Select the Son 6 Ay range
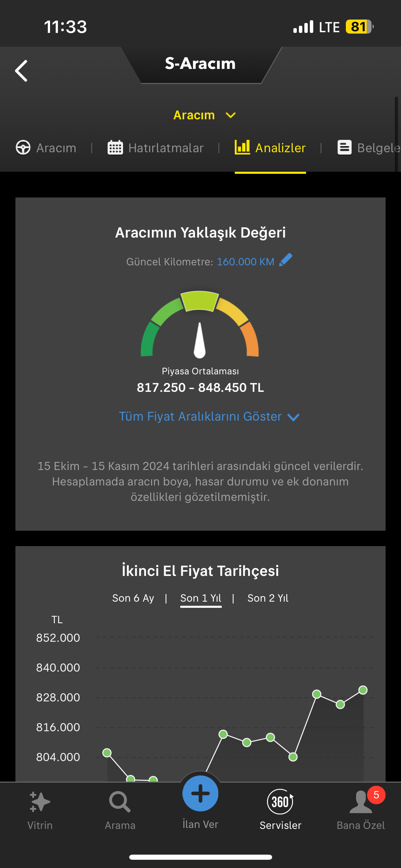This screenshot has width=401, height=868. point(133,598)
